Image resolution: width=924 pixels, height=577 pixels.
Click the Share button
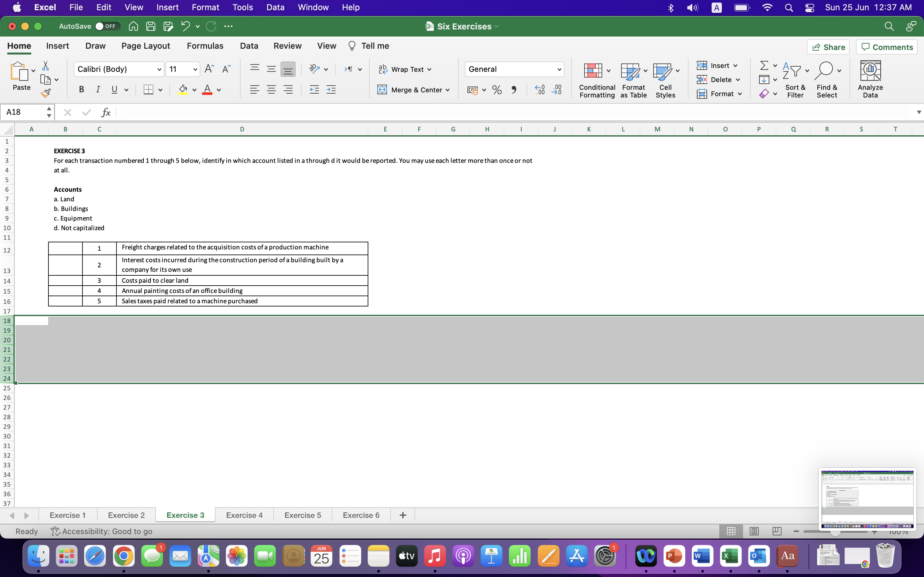click(828, 46)
